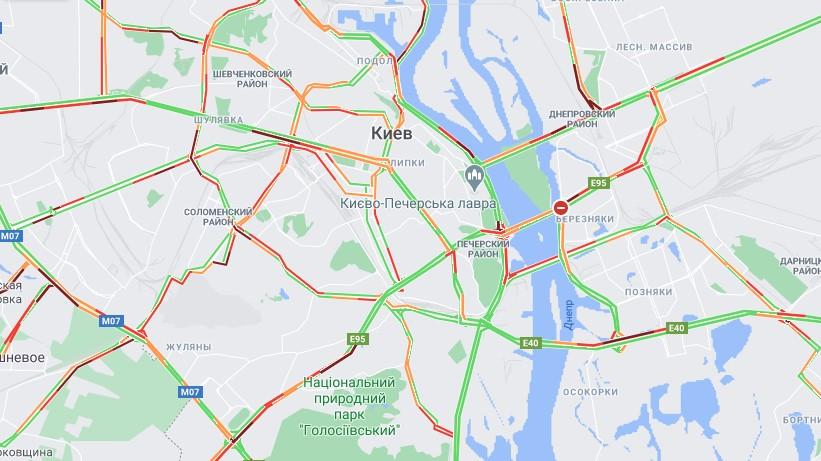This screenshot has height=461, width=821.
Task: Click the Днепровский район district label
Action: click(582, 119)
